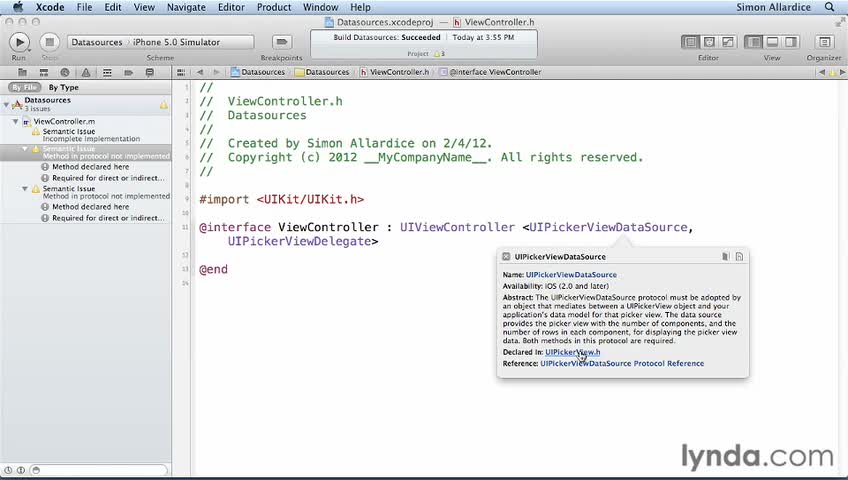Viewport: 848px width, 480px height.
Task: Open the ViewController.h jump bar crumb
Action: [x=395, y=72]
